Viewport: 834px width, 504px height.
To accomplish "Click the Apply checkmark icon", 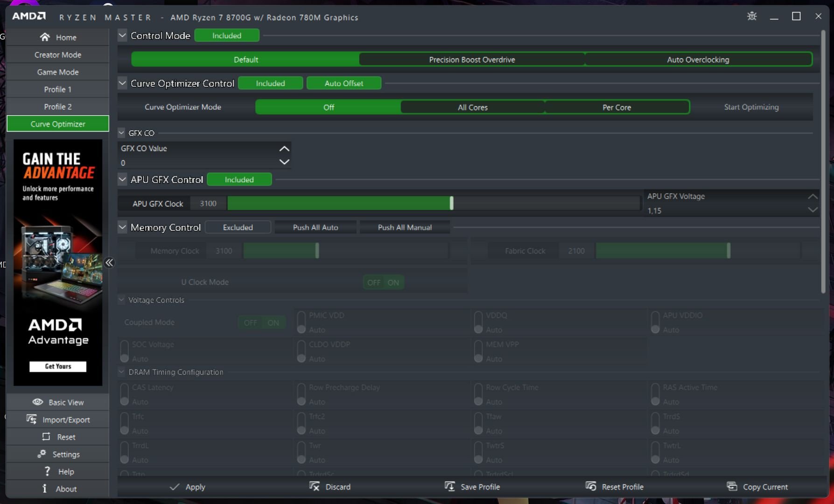I will coord(175,487).
